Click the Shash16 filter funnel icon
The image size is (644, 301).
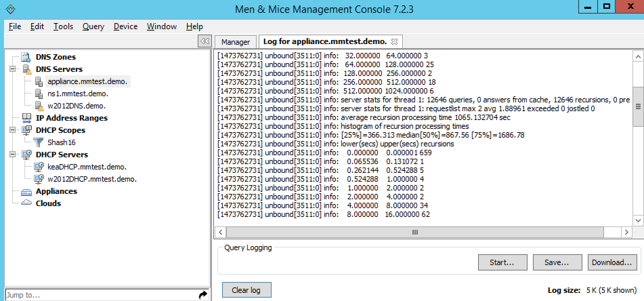(x=38, y=142)
